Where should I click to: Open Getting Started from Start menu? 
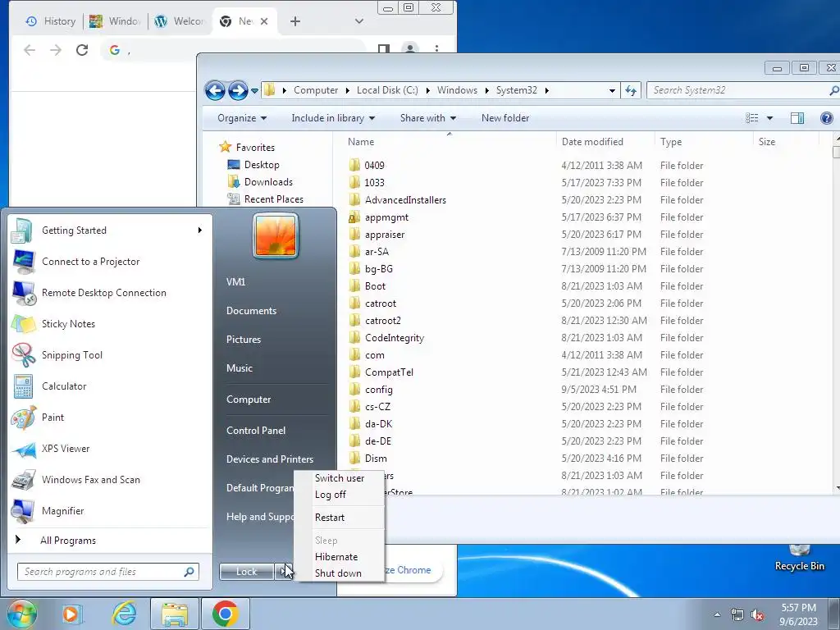pos(110,231)
